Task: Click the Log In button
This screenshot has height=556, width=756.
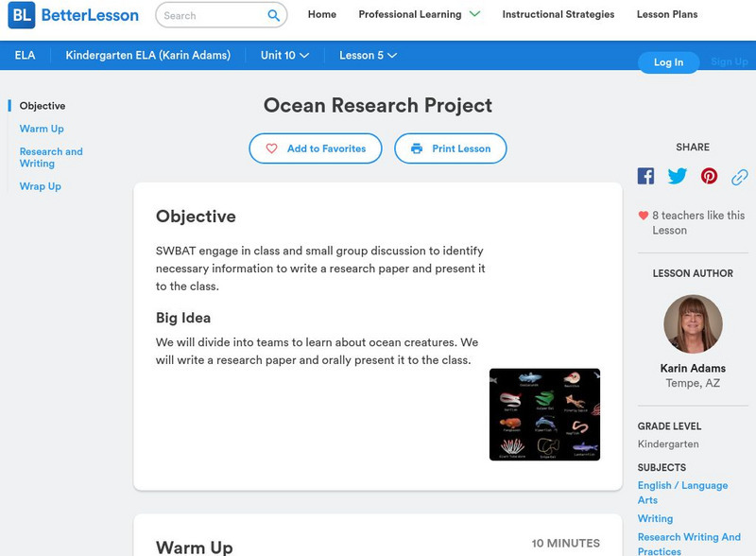Action: (668, 62)
